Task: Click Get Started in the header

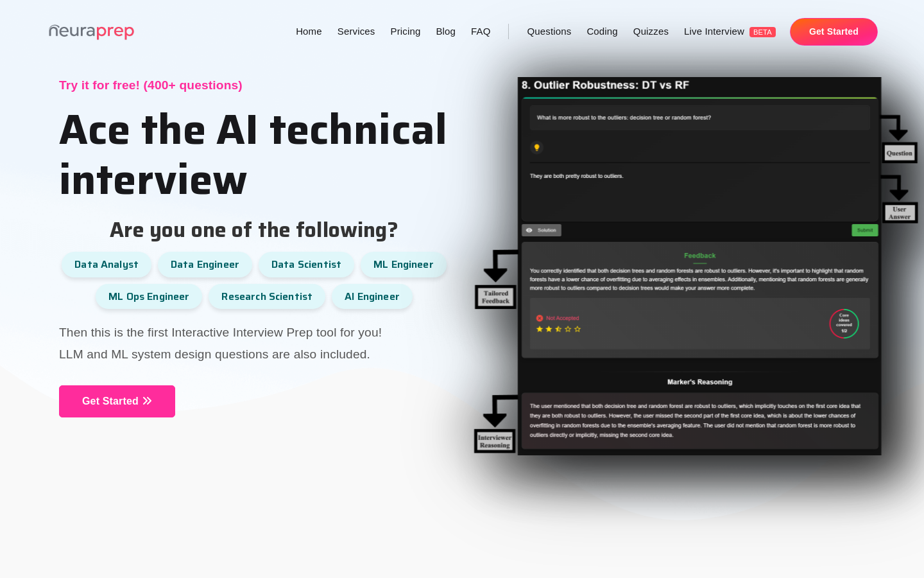Action: coord(834,31)
